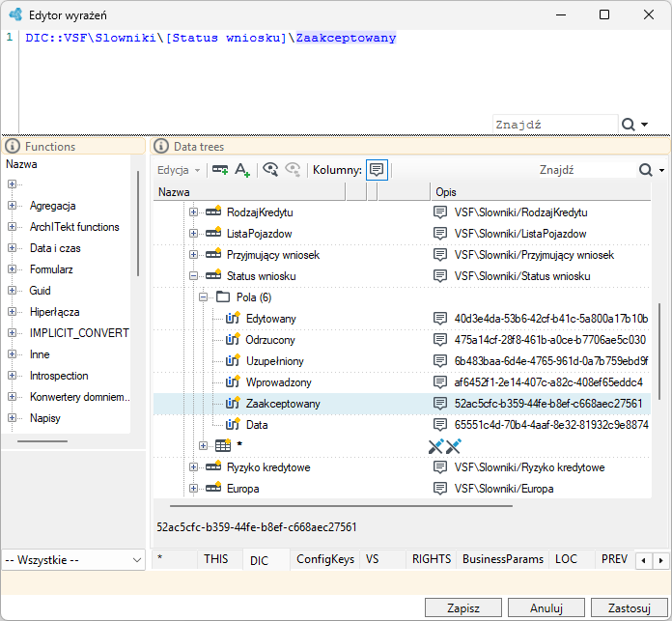
Task: Click the add field toolbar icon
Action: click(220, 170)
